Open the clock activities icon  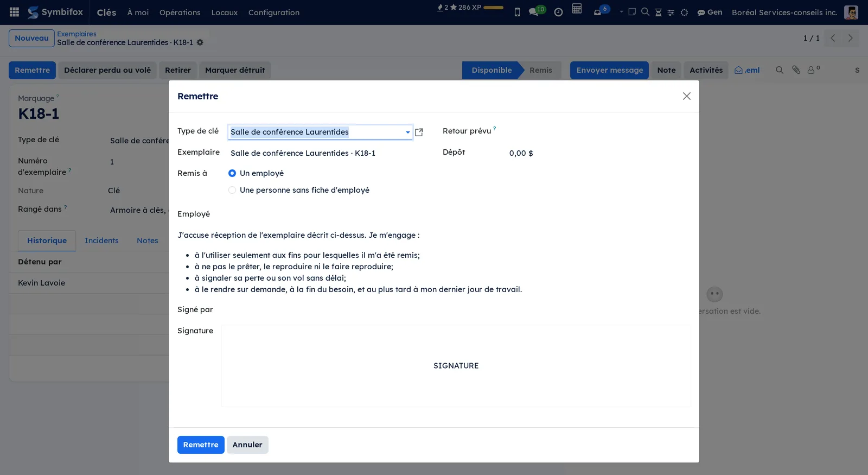click(x=558, y=12)
